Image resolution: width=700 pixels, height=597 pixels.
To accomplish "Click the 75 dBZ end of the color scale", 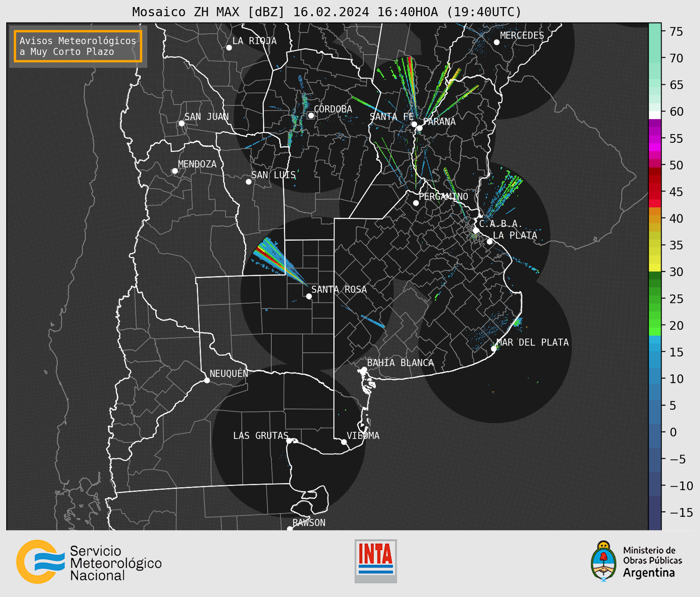I will (x=655, y=31).
